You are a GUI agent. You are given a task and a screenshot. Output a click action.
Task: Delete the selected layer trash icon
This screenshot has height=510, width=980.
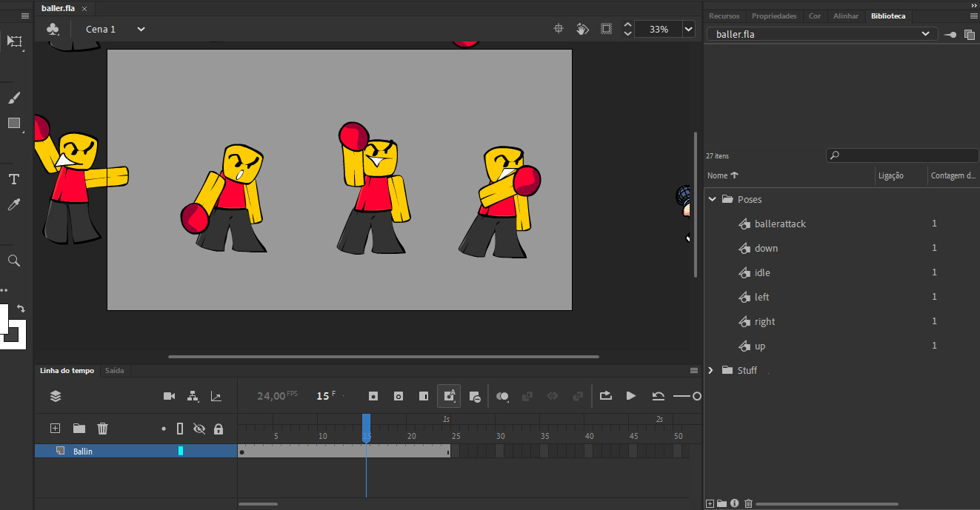pos(103,428)
